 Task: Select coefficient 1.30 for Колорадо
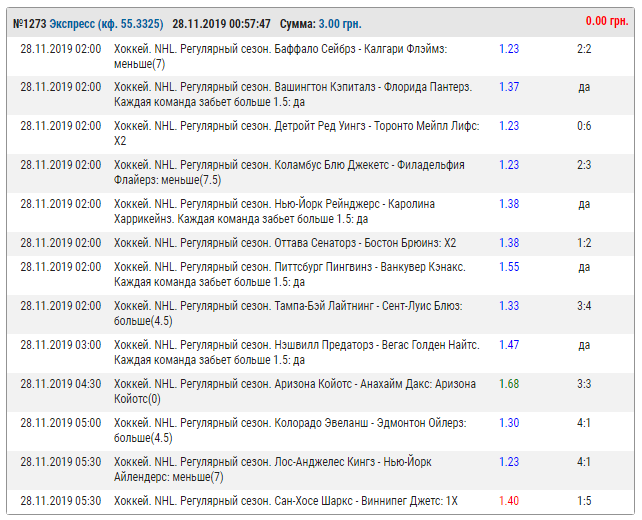509,423
